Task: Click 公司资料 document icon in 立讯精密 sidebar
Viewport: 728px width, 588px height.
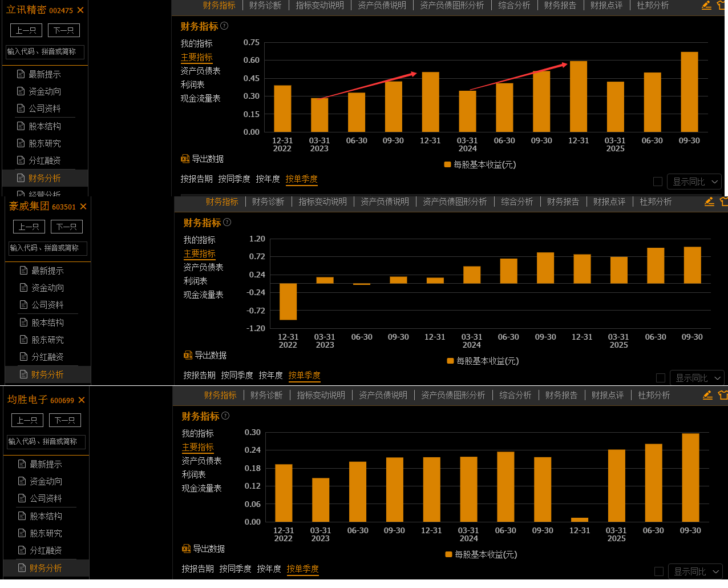Action: coord(21,108)
